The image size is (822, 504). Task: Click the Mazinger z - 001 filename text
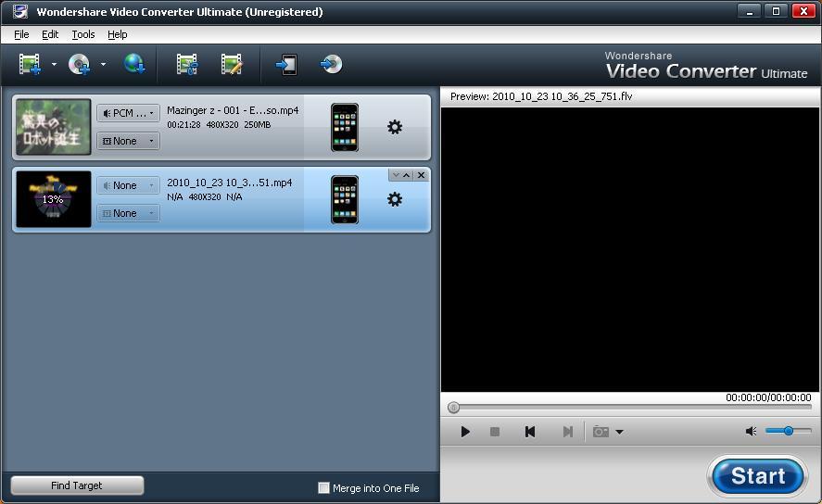[x=233, y=110]
